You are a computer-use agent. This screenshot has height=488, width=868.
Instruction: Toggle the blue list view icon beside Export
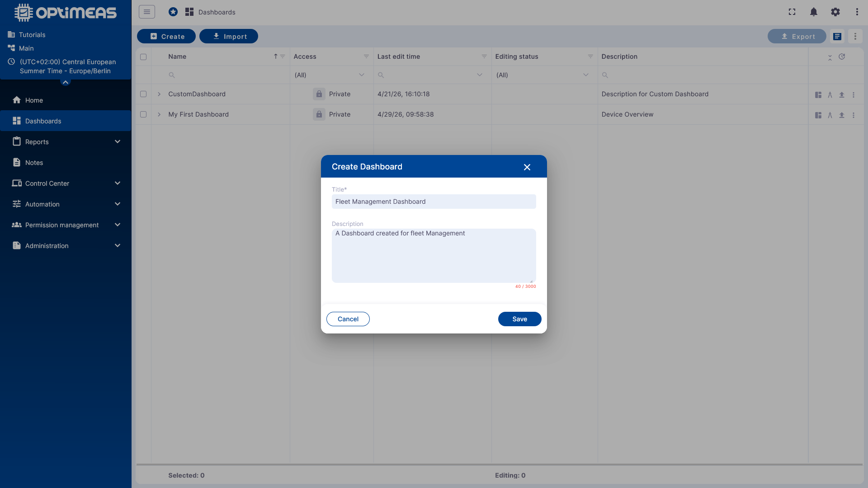point(837,36)
